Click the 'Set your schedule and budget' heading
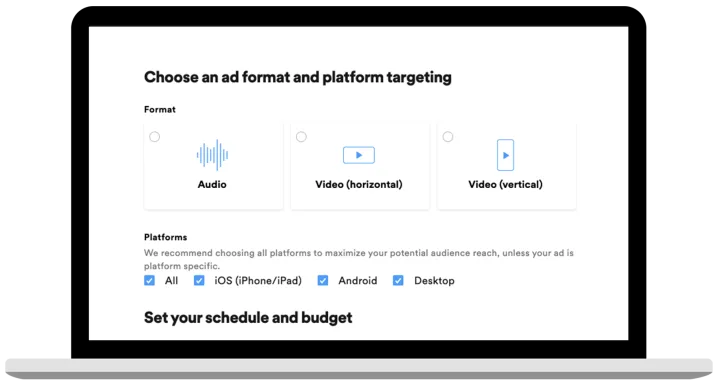Image resolution: width=720 pixels, height=385 pixels. [x=248, y=317]
